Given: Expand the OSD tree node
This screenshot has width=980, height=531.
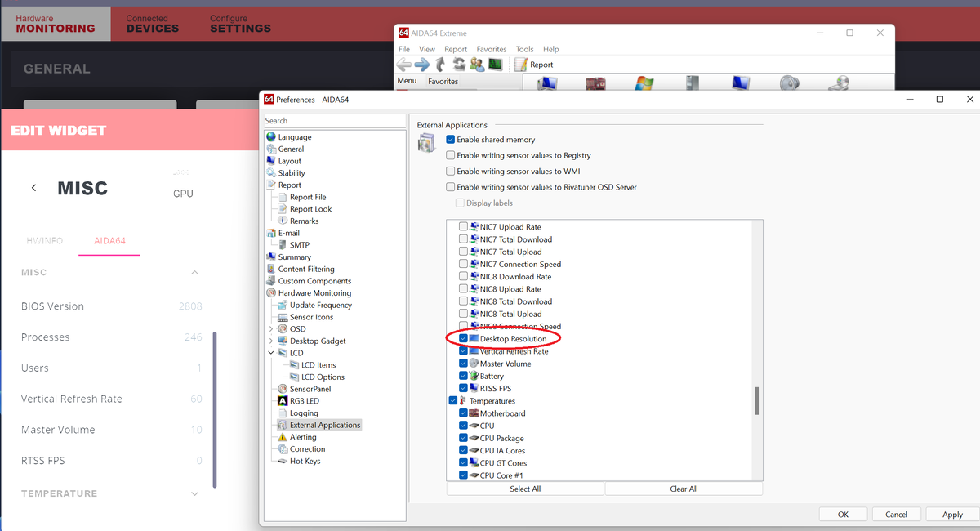Looking at the screenshot, I should (271, 329).
